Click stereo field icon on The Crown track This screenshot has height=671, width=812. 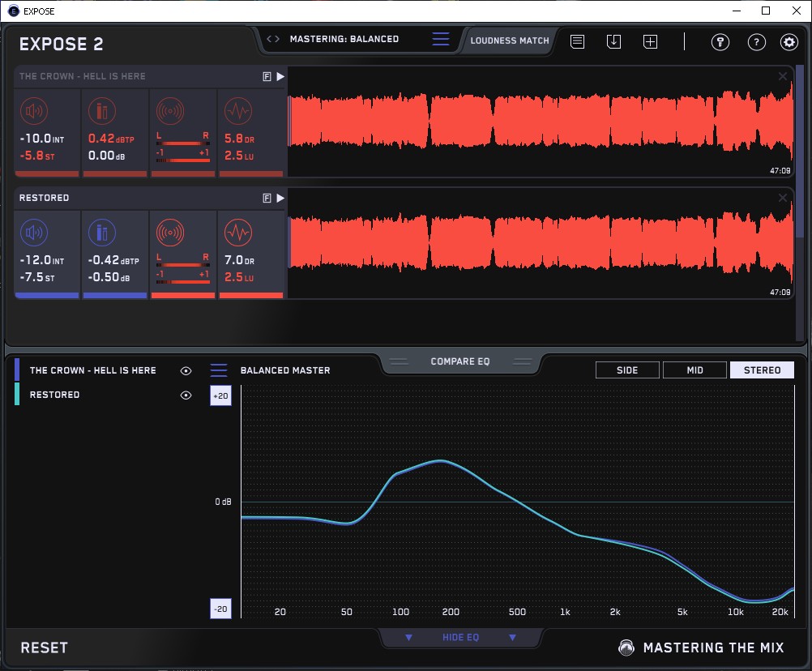(170, 111)
